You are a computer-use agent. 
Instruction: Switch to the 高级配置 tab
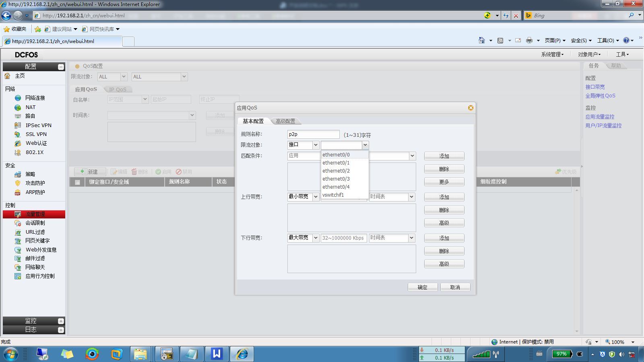(285, 121)
